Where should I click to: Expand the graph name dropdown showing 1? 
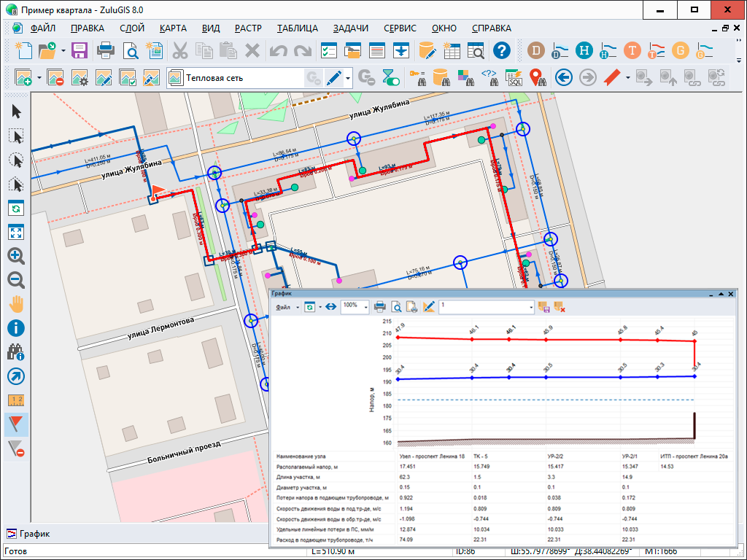point(530,306)
